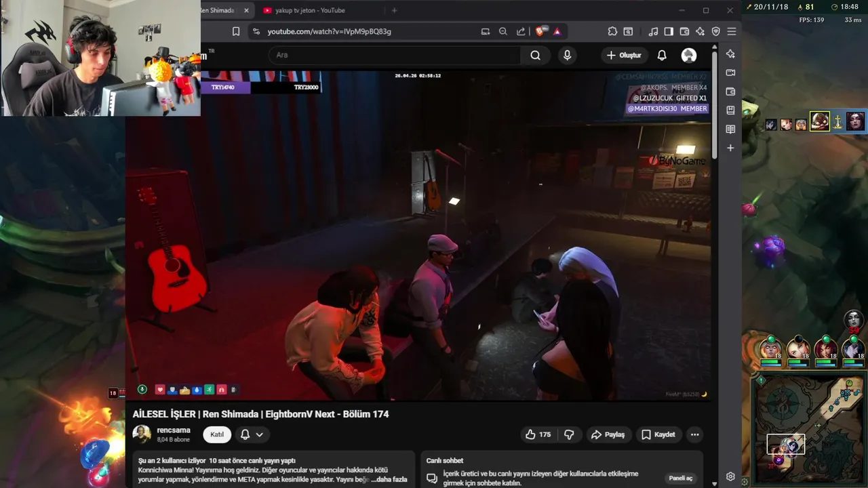Click the video title 'AİLESEL İŞLER | Ren Shimada'
Viewport: 868px width, 488px height.
coord(260,414)
